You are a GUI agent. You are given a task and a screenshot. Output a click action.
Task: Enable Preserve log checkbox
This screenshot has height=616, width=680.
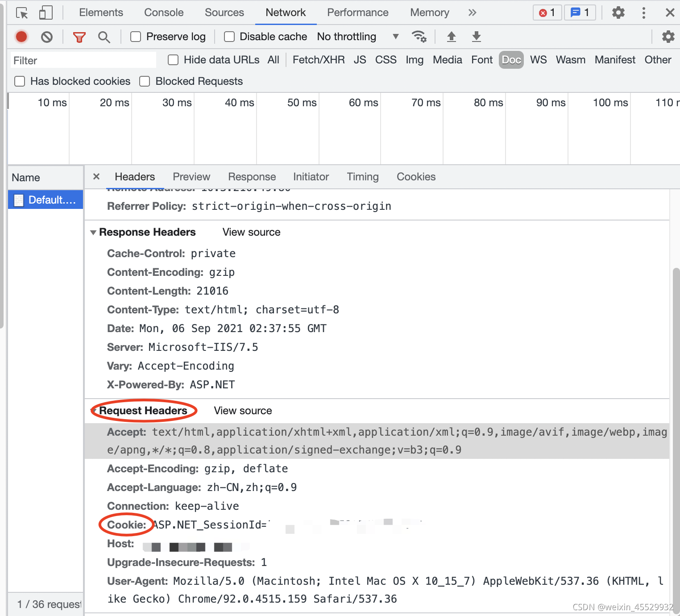(x=136, y=37)
